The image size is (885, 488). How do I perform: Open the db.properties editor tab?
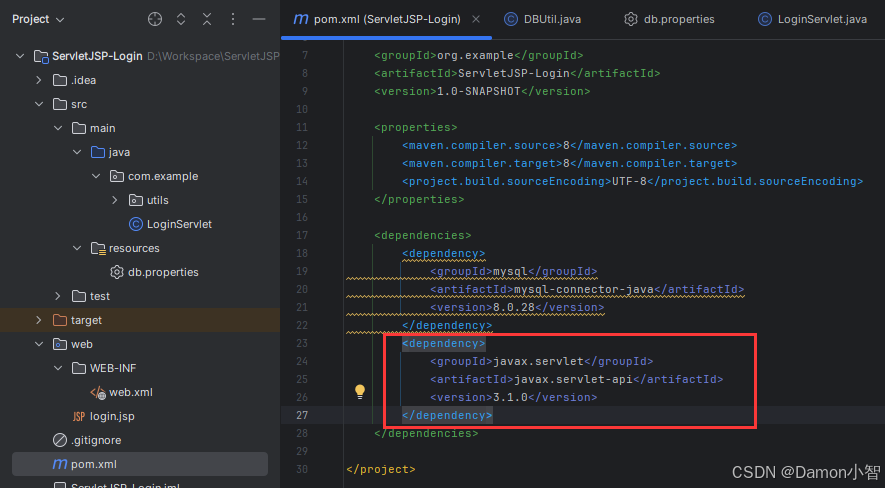(x=669, y=19)
